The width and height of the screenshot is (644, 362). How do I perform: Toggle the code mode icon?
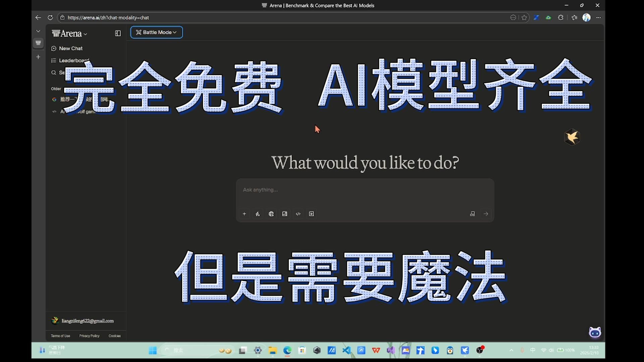tap(298, 214)
